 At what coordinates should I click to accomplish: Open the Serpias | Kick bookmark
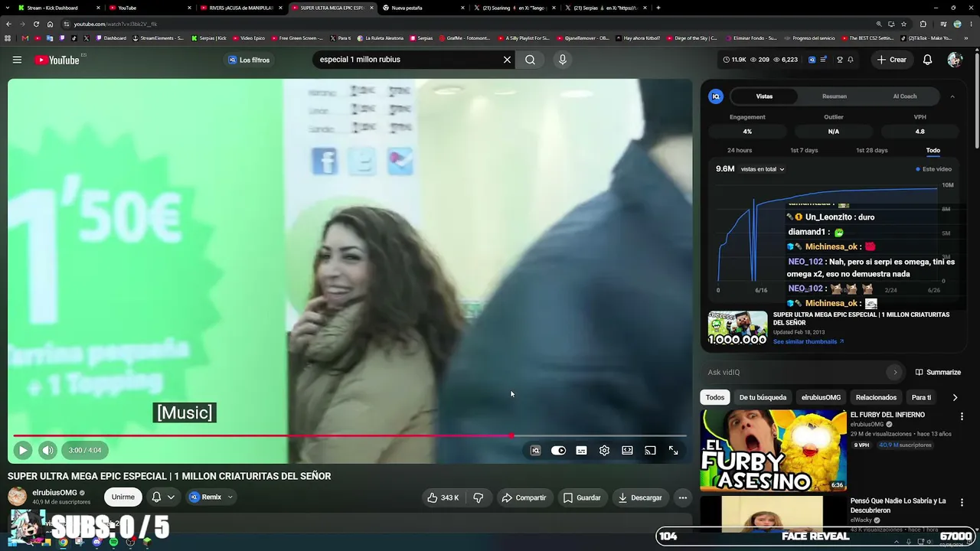tap(209, 37)
